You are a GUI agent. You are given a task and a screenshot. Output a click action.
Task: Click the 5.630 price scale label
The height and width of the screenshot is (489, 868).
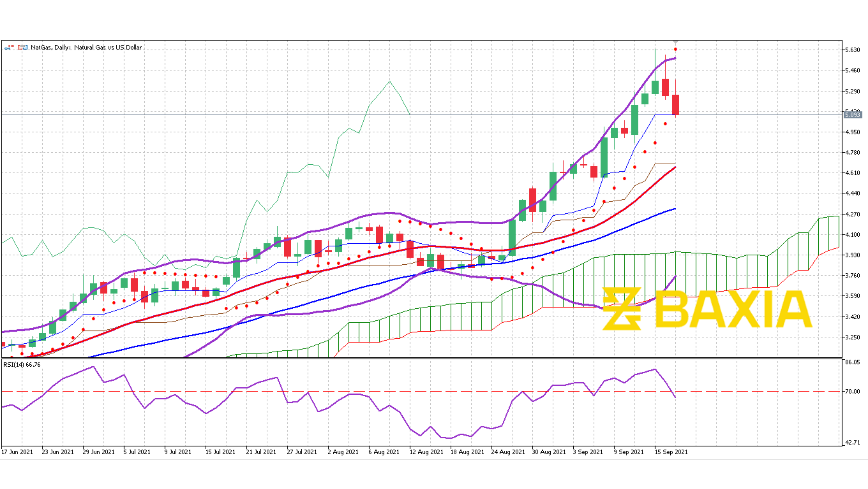(x=853, y=50)
